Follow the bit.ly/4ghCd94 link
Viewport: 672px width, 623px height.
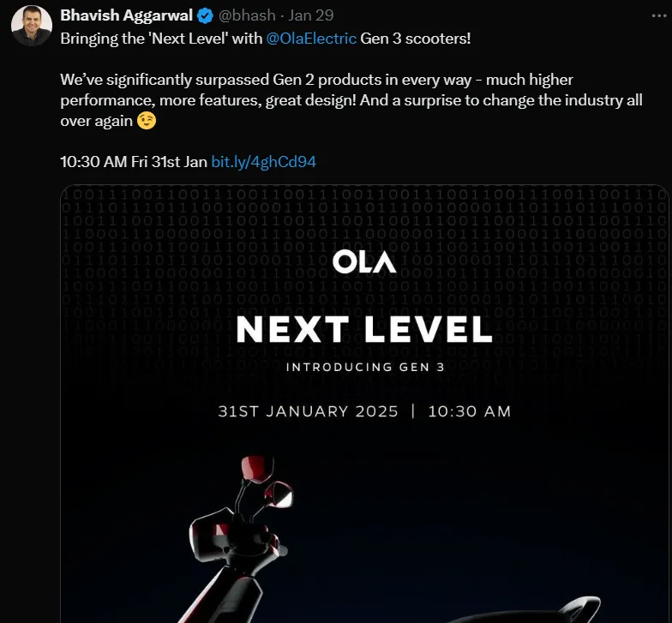pos(264,162)
